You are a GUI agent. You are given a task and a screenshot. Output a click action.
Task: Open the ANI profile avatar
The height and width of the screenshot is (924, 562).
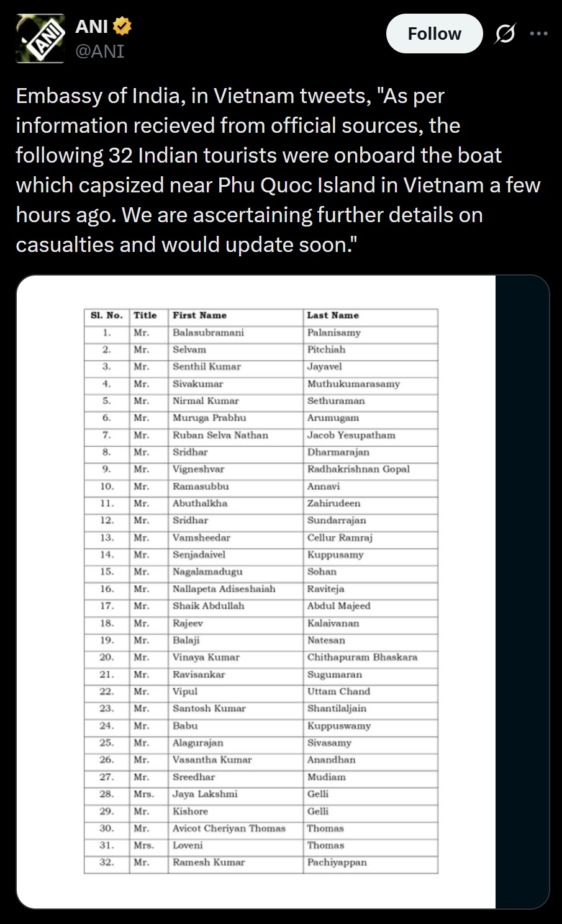click(x=40, y=38)
